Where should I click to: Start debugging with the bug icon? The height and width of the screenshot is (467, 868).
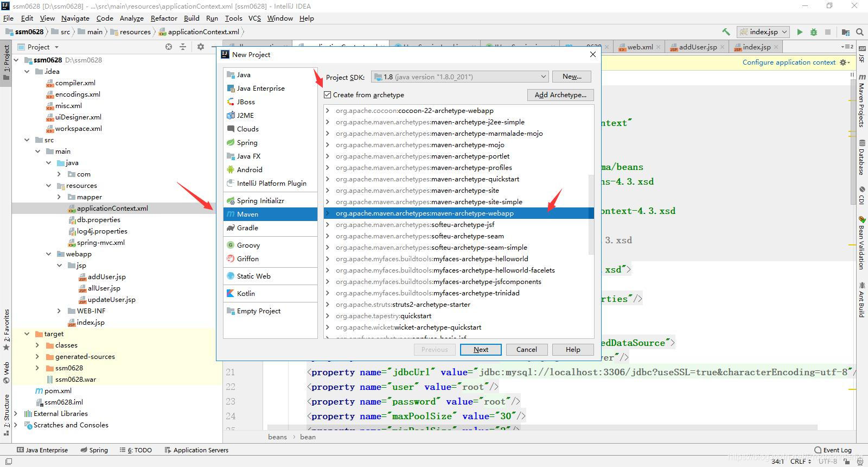click(x=814, y=32)
